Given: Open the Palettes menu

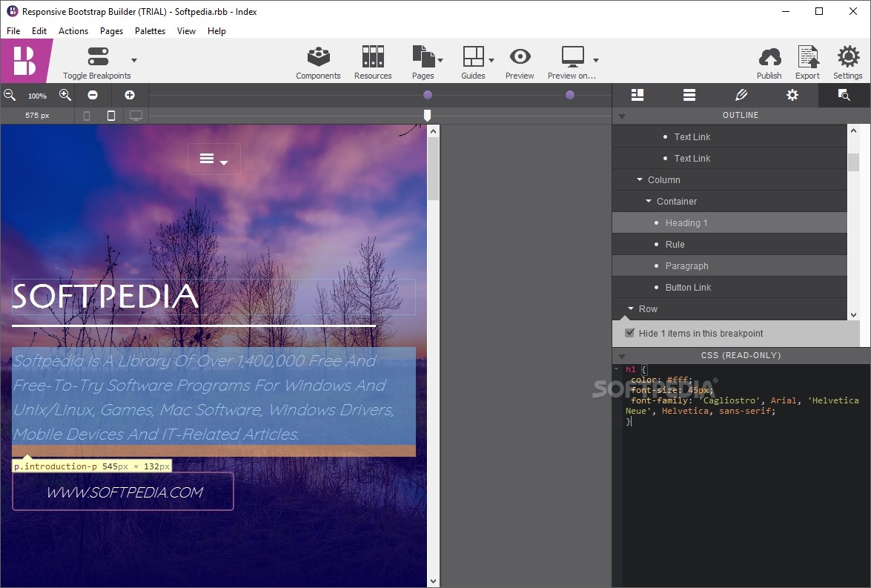Looking at the screenshot, I should (x=150, y=31).
